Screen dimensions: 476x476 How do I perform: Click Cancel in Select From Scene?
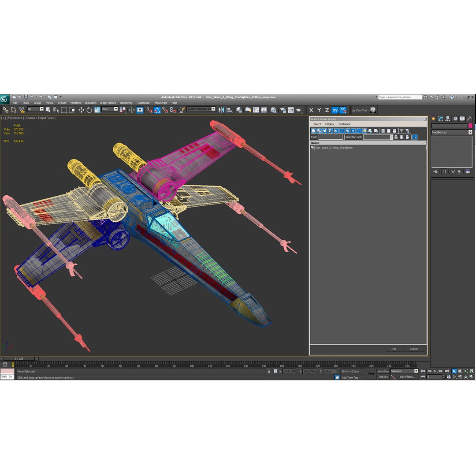click(x=414, y=349)
